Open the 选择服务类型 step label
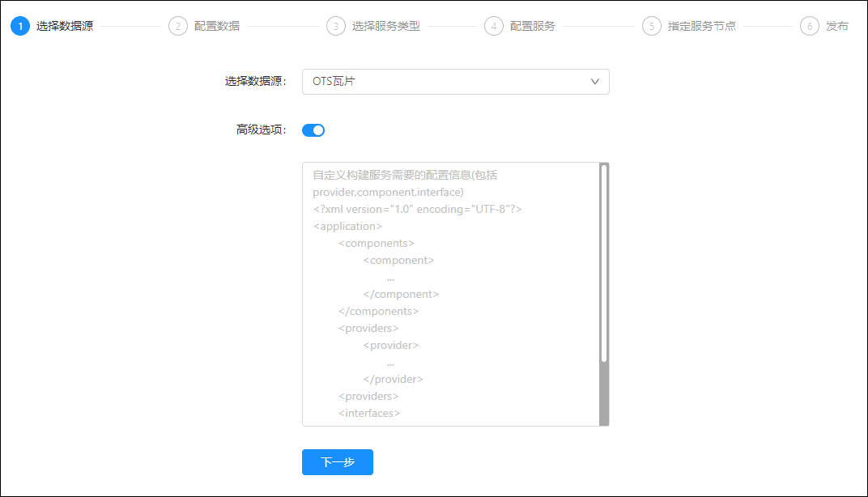This screenshot has width=868, height=497. point(386,26)
